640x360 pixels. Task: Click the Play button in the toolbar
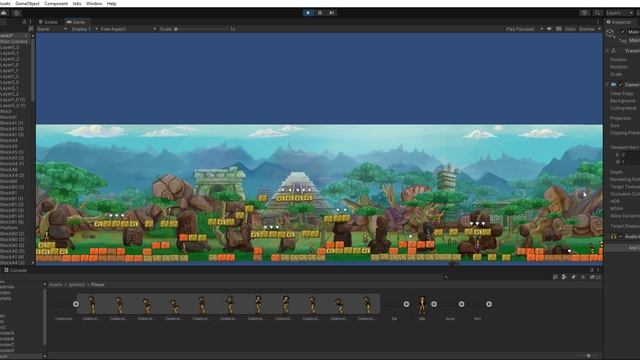308,13
